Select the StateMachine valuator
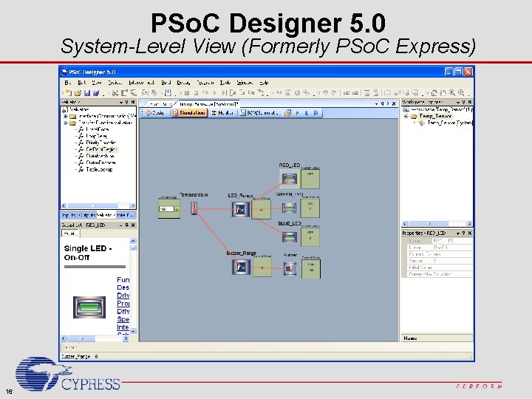The height and width of the screenshot is (399, 532). click(x=100, y=156)
